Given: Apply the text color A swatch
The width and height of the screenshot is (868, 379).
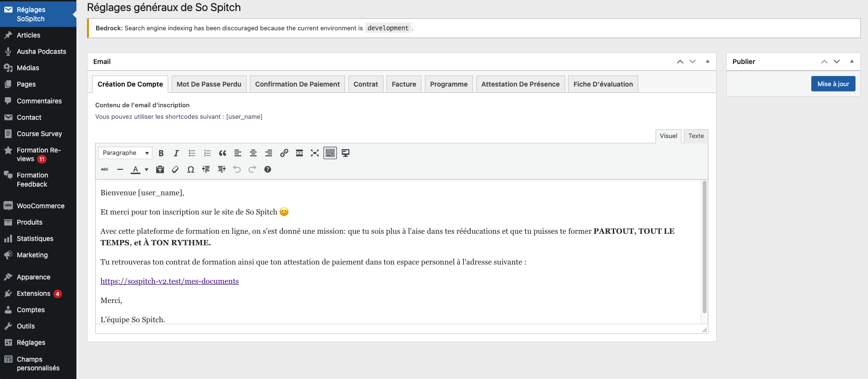Looking at the screenshot, I should pos(136,169).
